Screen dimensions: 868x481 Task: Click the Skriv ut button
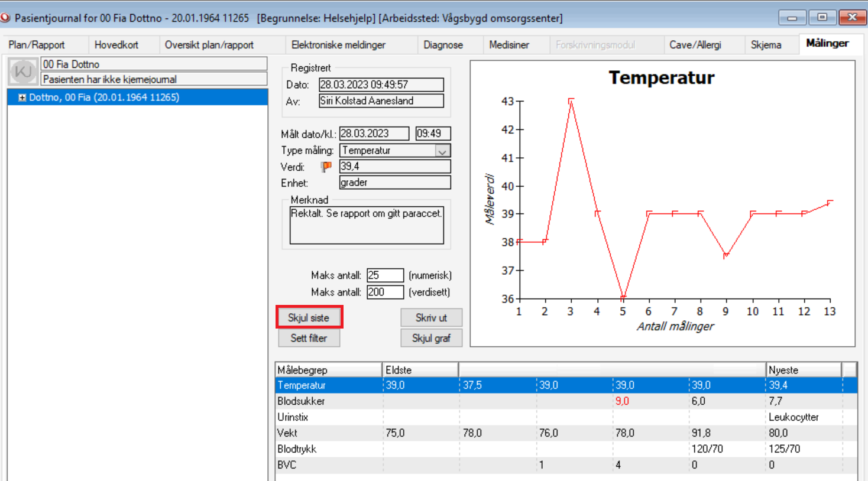[431, 318]
